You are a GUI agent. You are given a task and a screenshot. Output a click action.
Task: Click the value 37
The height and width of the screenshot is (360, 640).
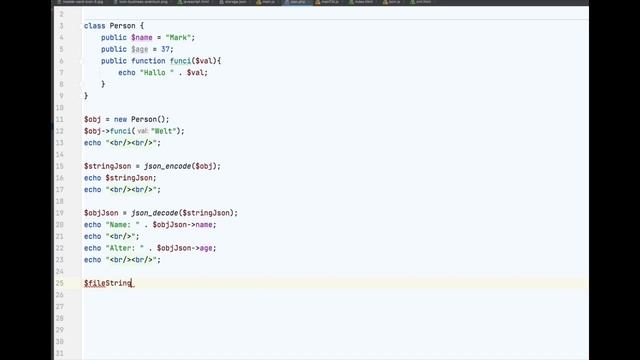click(x=165, y=49)
